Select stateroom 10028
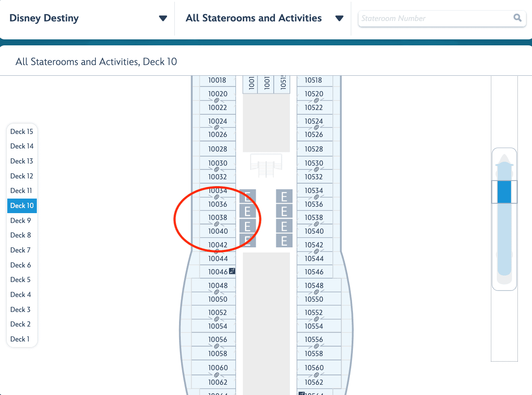Screen dimensions: 532x395 [x=218, y=149]
